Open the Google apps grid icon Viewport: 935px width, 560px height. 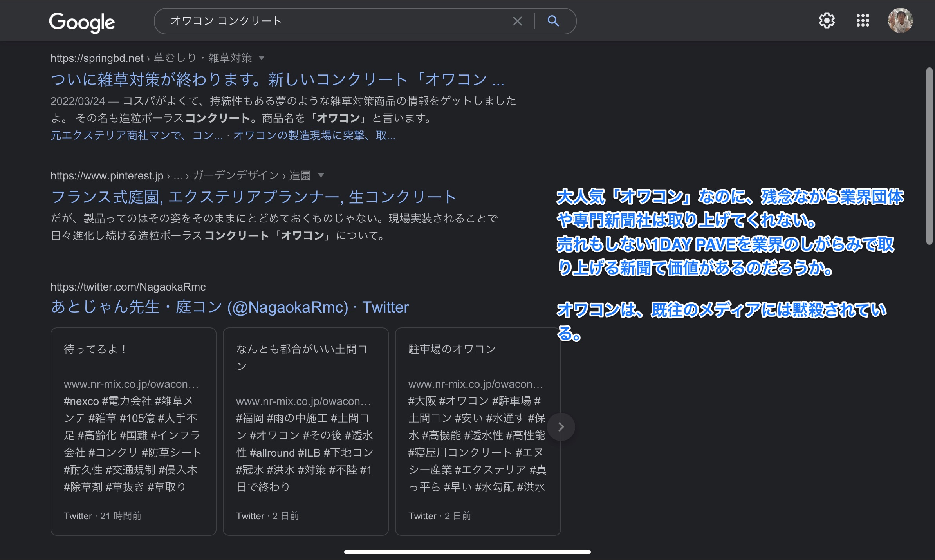click(863, 20)
